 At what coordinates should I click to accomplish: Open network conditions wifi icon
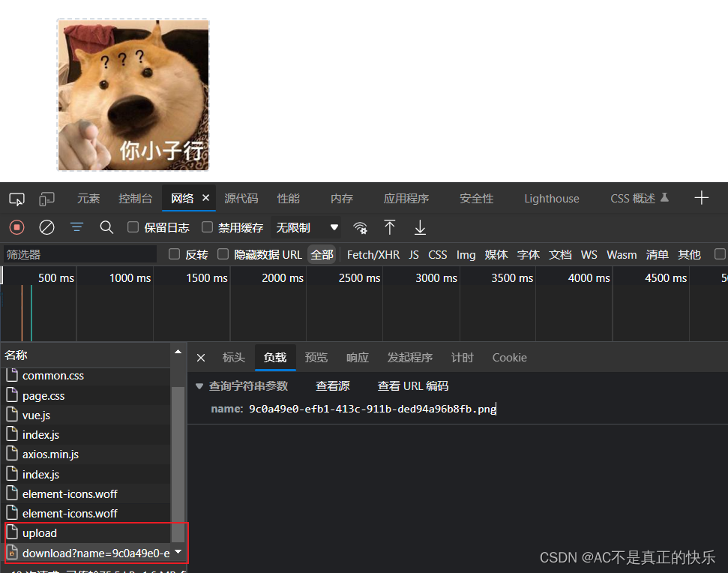tap(360, 227)
